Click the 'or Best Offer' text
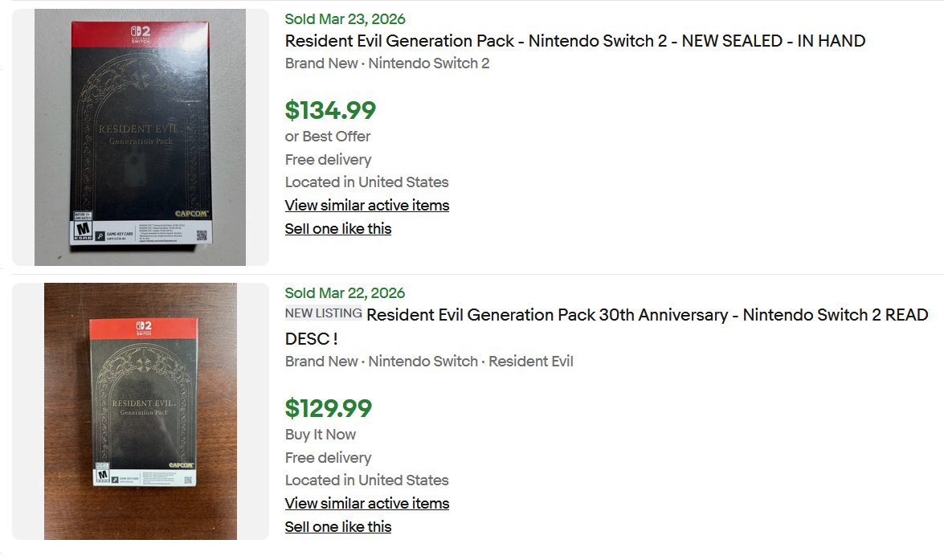This screenshot has width=944, height=560. 327,136
